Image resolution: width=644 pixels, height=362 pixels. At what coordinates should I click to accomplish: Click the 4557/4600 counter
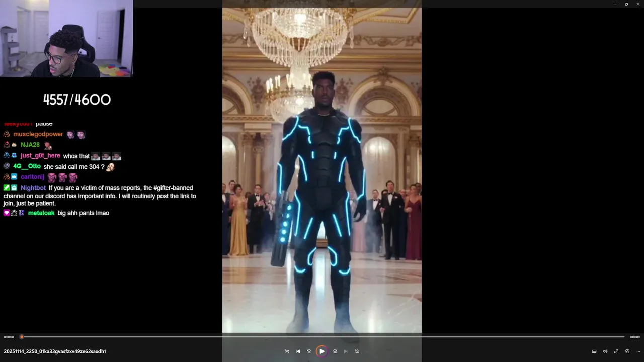point(76,100)
